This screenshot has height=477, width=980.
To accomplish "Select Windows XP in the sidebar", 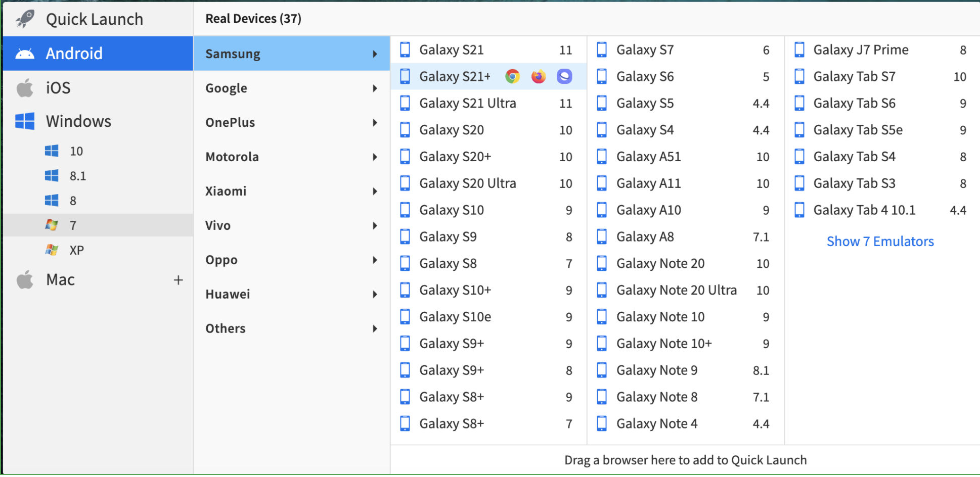I will pos(76,249).
